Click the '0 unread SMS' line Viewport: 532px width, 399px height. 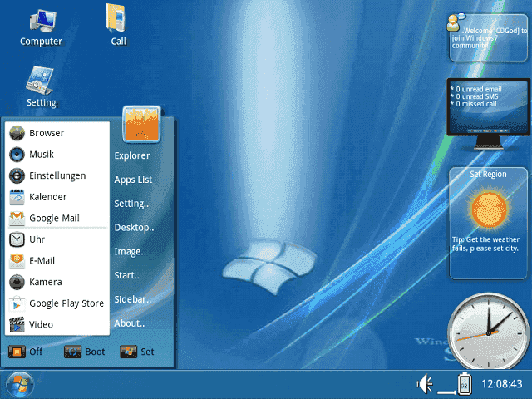(x=475, y=96)
